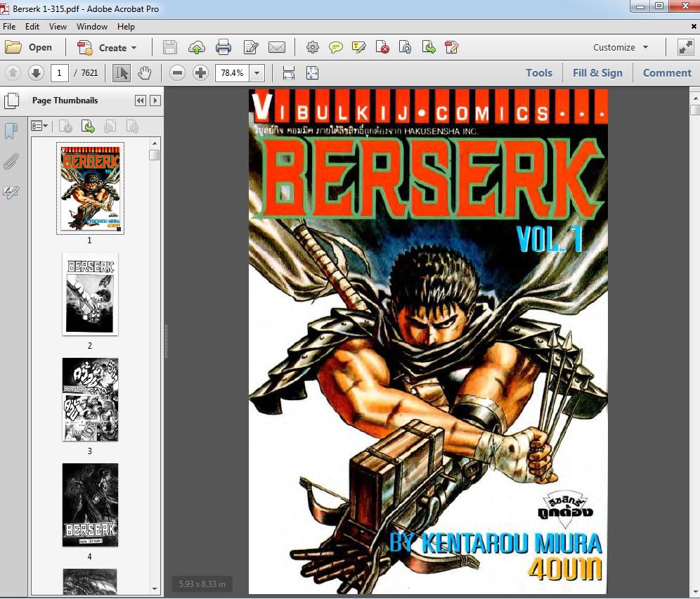This screenshot has width=700, height=599.
Task: Click rotate counterclockwise icon in thumbnails panel
Action: (x=110, y=127)
